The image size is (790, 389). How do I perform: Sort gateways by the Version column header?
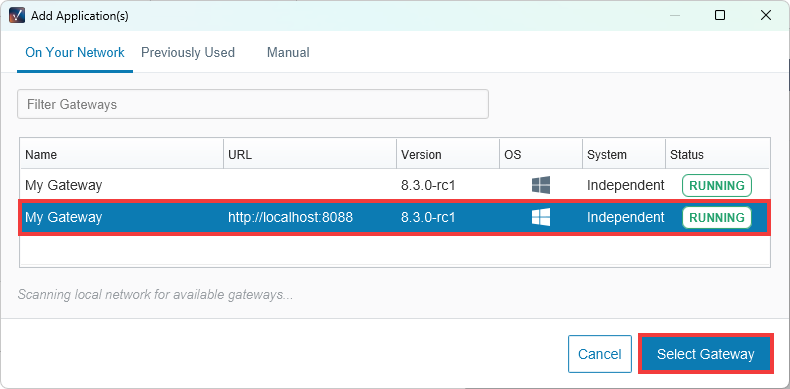[448, 154]
